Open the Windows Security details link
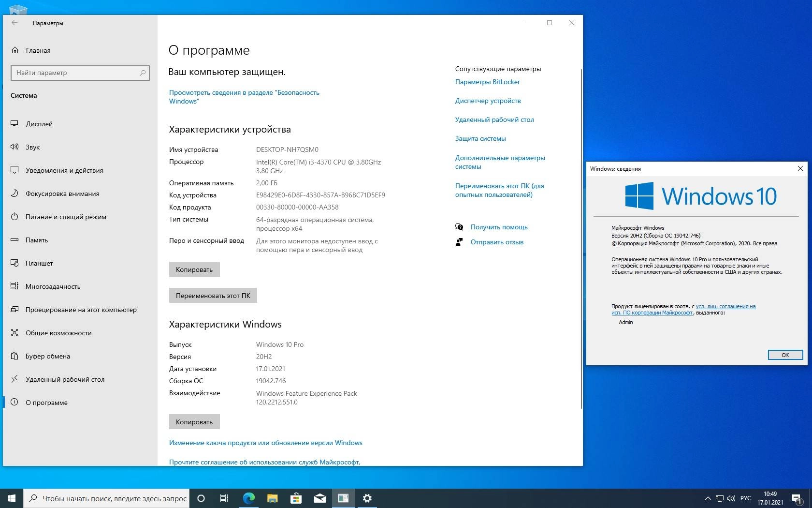 [244, 97]
